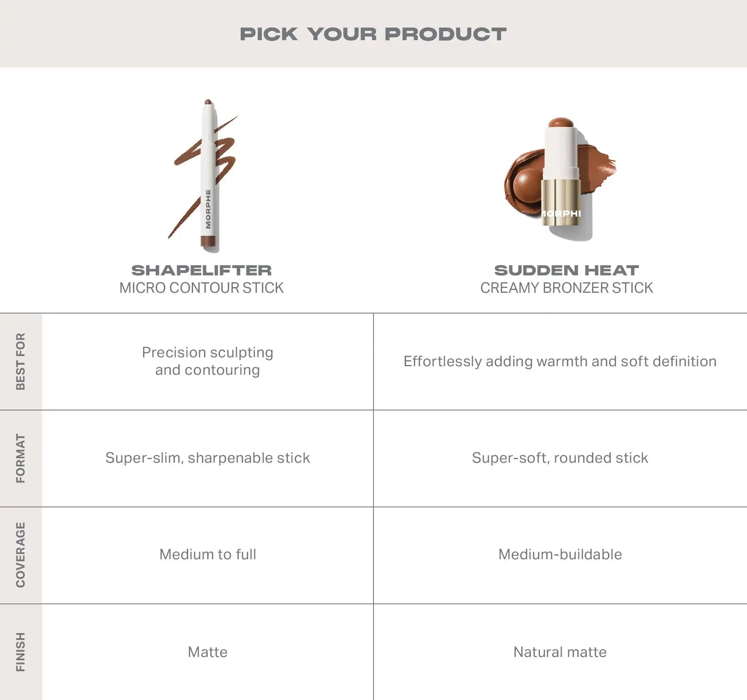This screenshot has height=700, width=747.
Task: Click the Medium to full coverage cell
Action: tap(208, 554)
